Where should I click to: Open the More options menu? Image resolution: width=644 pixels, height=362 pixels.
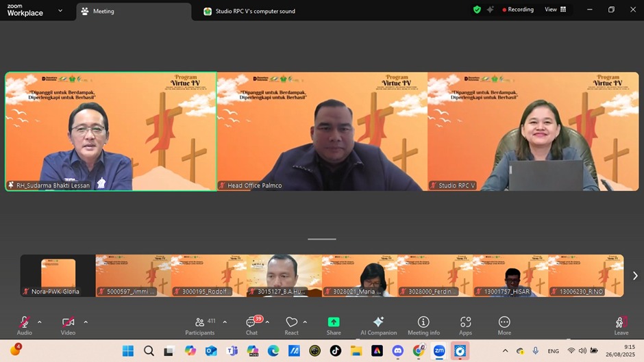(504, 324)
